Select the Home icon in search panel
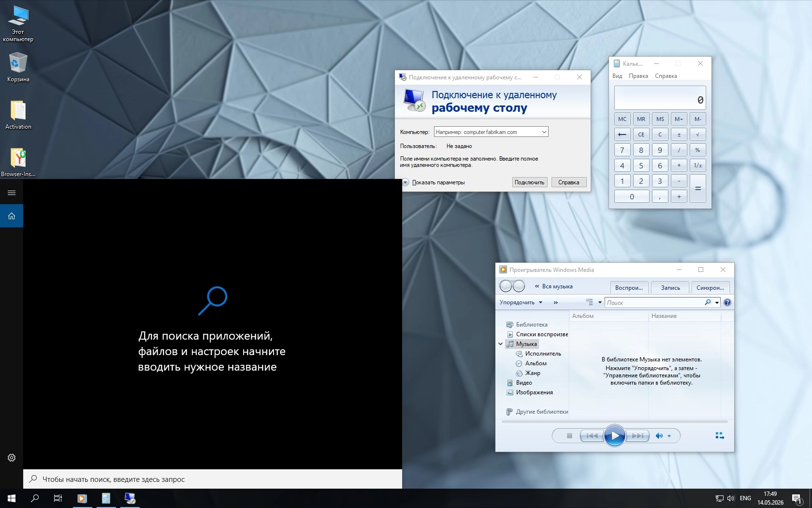Screen dimensions: 812x508 point(12,216)
